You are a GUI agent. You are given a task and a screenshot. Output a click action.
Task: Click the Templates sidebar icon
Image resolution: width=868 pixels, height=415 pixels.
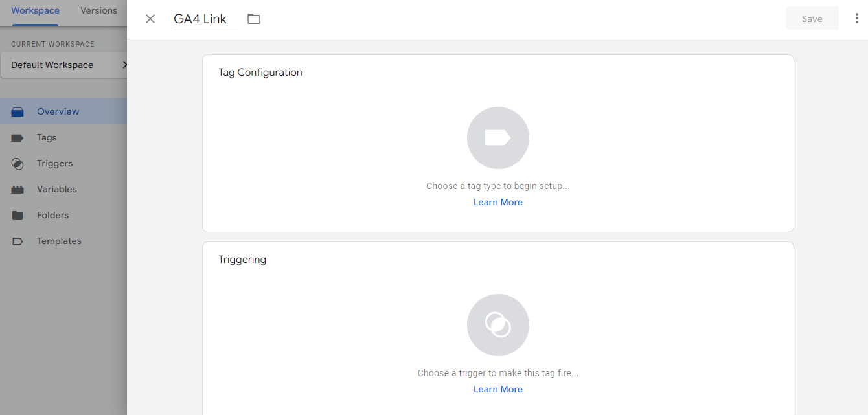coord(17,241)
